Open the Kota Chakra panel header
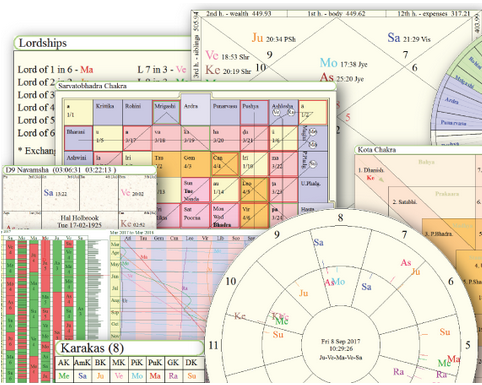The width and height of the screenshot is (482, 385). [x=377, y=150]
